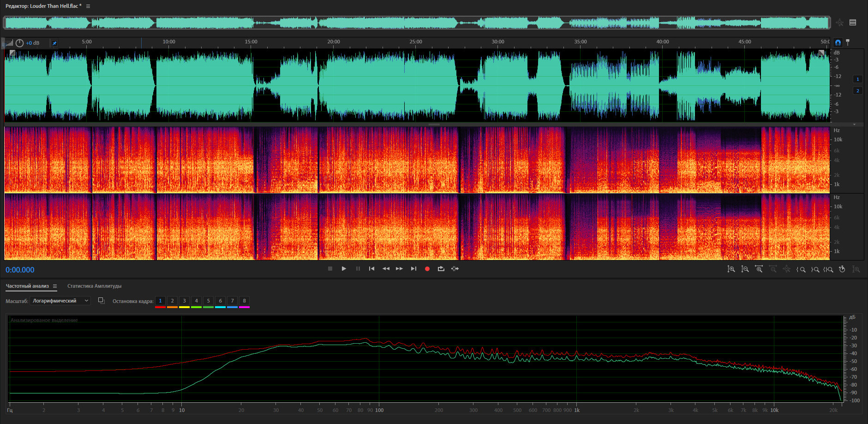Viewport: 868px width, 424px height.
Task: Click the 20:00 mark on timeline ruler
Action: pyautogui.click(x=334, y=42)
